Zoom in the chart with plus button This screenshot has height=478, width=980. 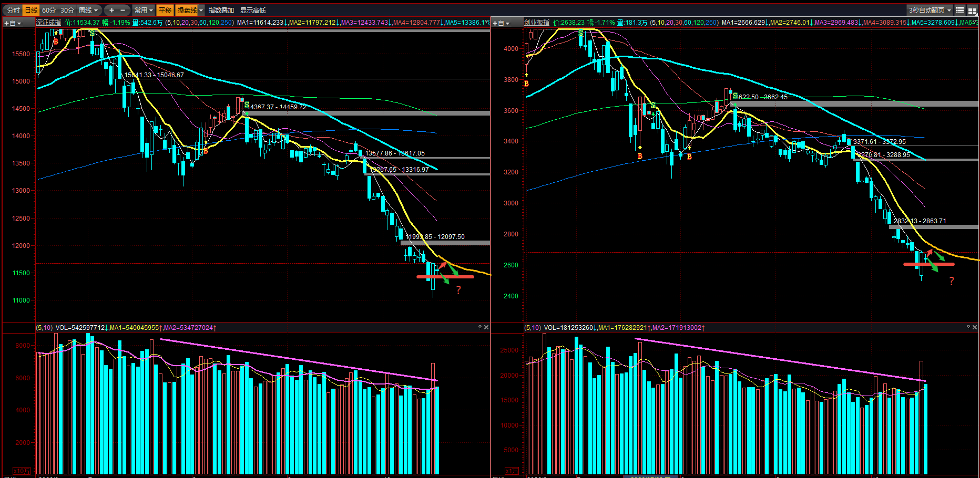pyautogui.click(x=111, y=10)
